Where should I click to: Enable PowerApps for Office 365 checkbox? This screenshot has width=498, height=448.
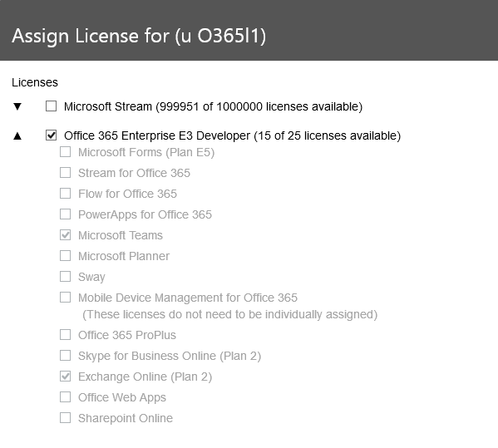66,214
